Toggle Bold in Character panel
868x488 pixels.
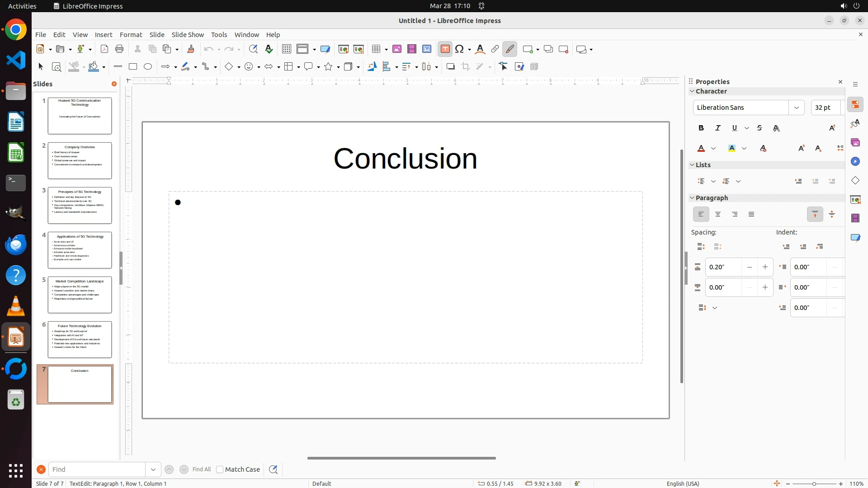coord(701,128)
